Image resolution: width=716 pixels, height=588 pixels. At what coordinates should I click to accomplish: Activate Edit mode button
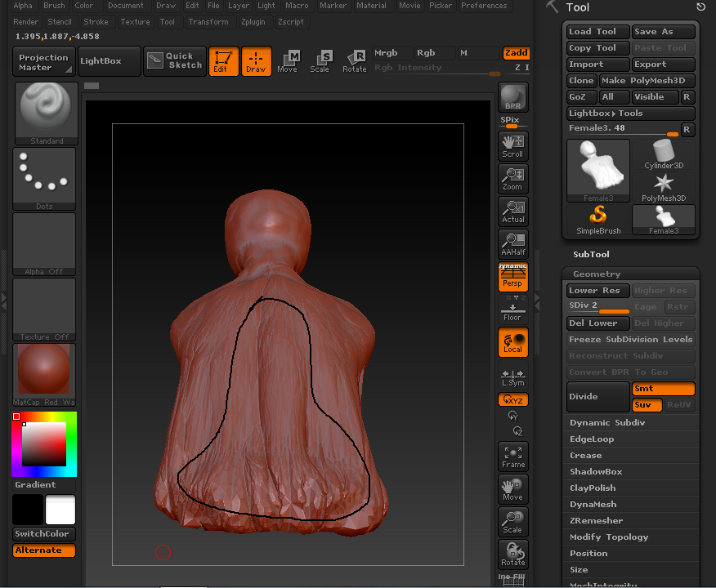coord(223,61)
